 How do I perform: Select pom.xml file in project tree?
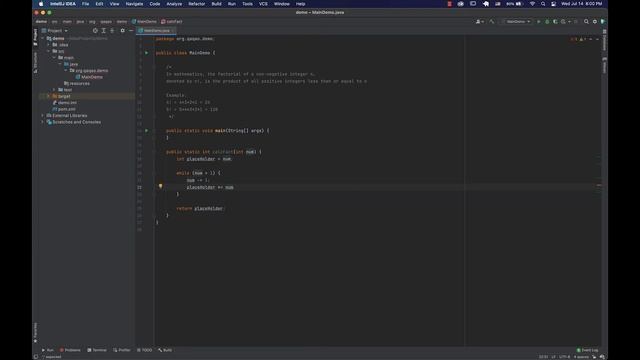pos(64,109)
